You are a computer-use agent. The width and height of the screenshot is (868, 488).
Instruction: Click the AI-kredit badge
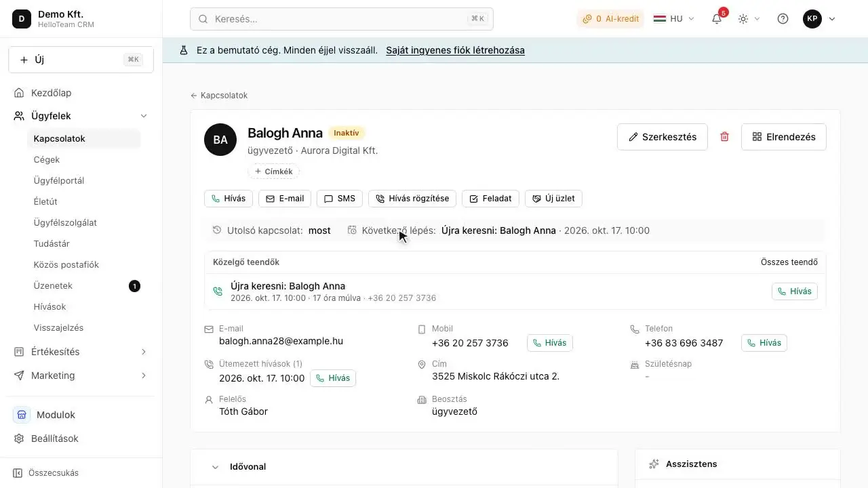610,19
